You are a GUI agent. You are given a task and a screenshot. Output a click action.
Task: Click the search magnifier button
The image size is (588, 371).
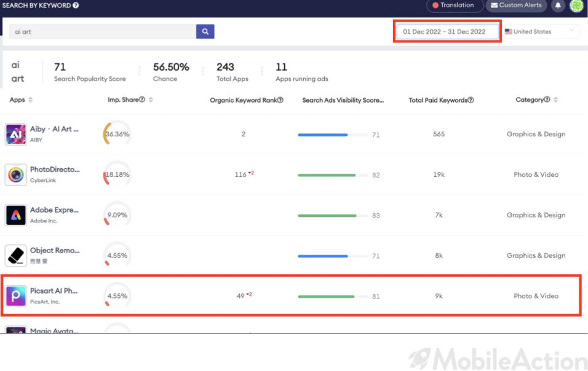point(205,31)
